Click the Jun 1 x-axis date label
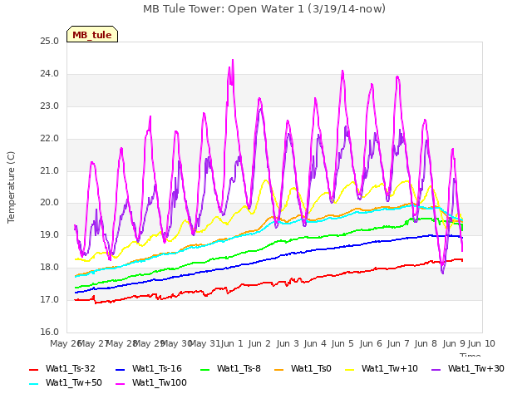Image resolution: width=532 pixels, height=399 pixels. tap(232, 343)
